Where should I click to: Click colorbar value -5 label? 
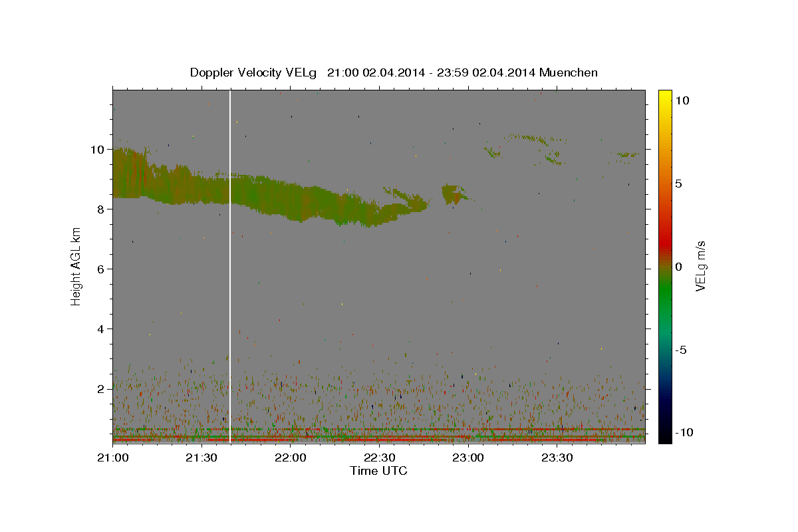pyautogui.click(x=680, y=350)
